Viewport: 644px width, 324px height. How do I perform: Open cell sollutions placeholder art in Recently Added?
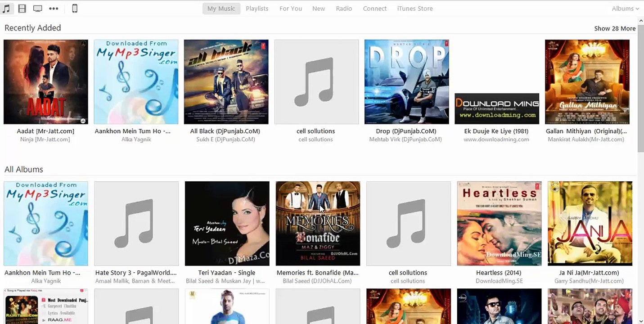(316, 82)
